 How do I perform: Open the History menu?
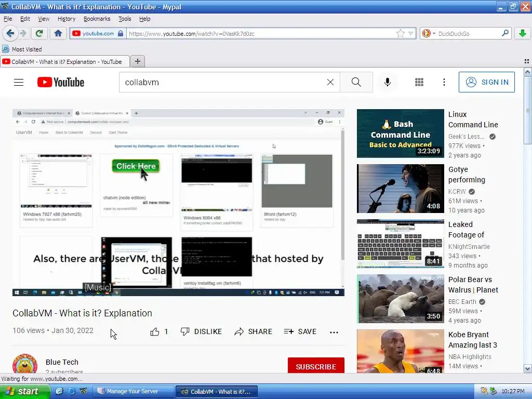pos(66,19)
